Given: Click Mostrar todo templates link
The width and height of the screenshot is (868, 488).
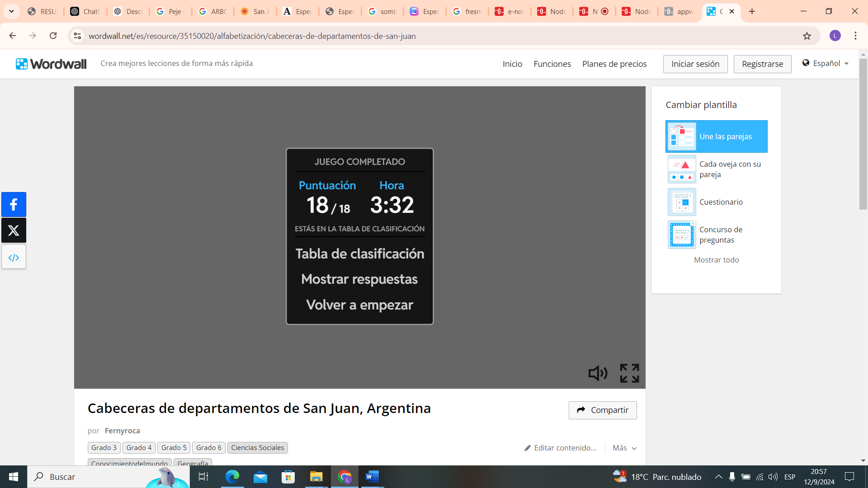Looking at the screenshot, I should (x=716, y=260).
